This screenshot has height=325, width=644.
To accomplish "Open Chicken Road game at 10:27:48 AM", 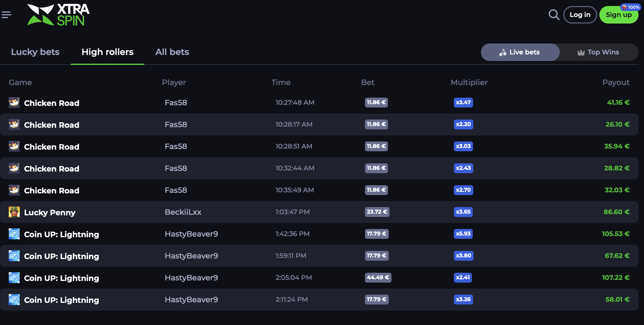I will pos(52,103).
